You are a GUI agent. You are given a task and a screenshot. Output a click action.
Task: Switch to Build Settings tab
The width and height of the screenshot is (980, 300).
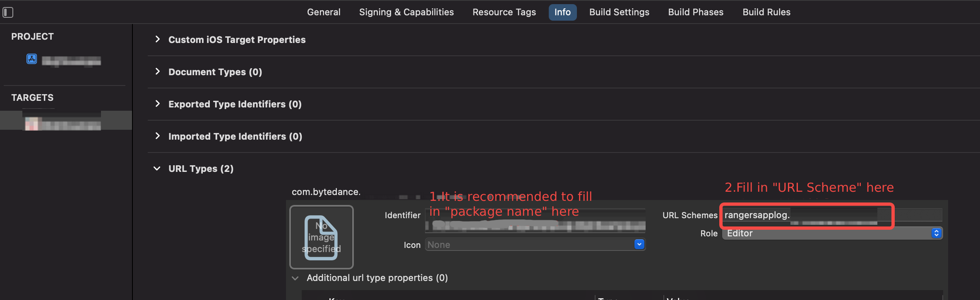[x=619, y=12]
